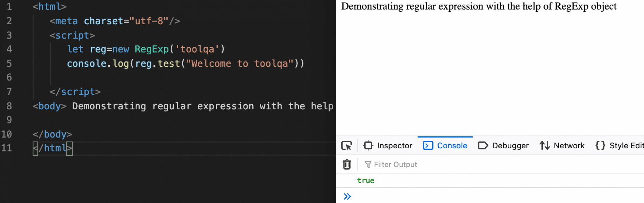Click the 'let' keyword on line 4
The width and height of the screenshot is (644, 203).
point(75,49)
